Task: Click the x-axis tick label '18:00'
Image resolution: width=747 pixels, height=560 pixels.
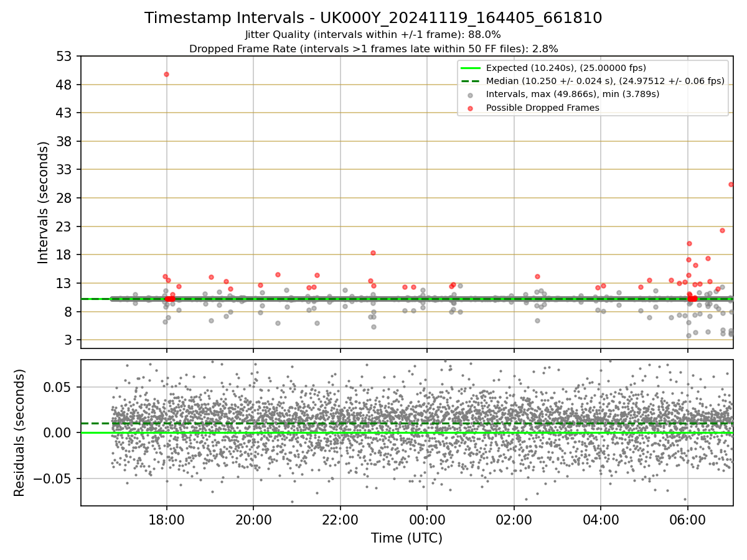Action: 166,519
